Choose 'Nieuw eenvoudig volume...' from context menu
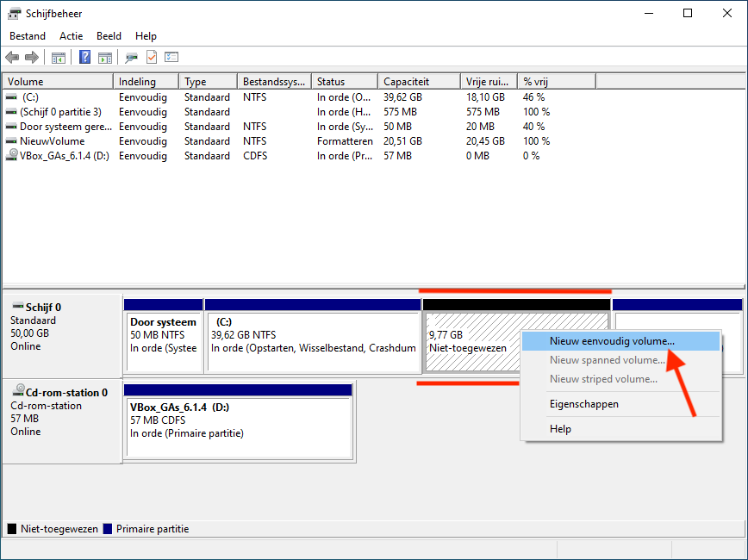 pos(612,341)
